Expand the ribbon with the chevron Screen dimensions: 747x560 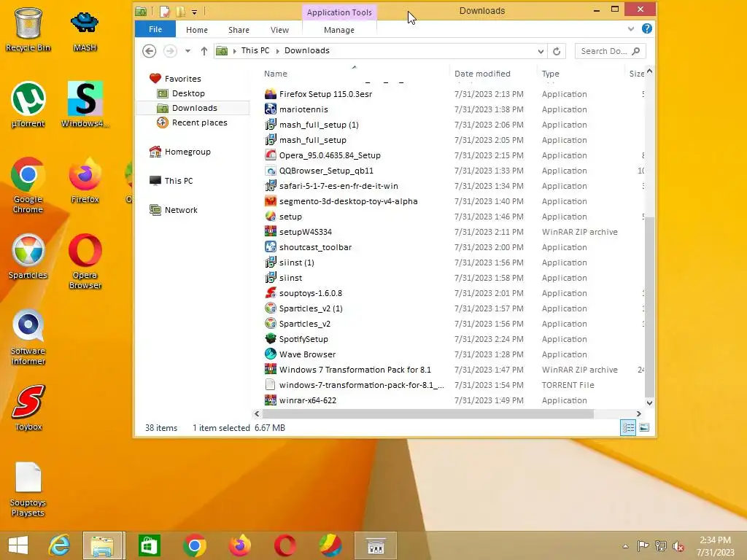click(631, 29)
